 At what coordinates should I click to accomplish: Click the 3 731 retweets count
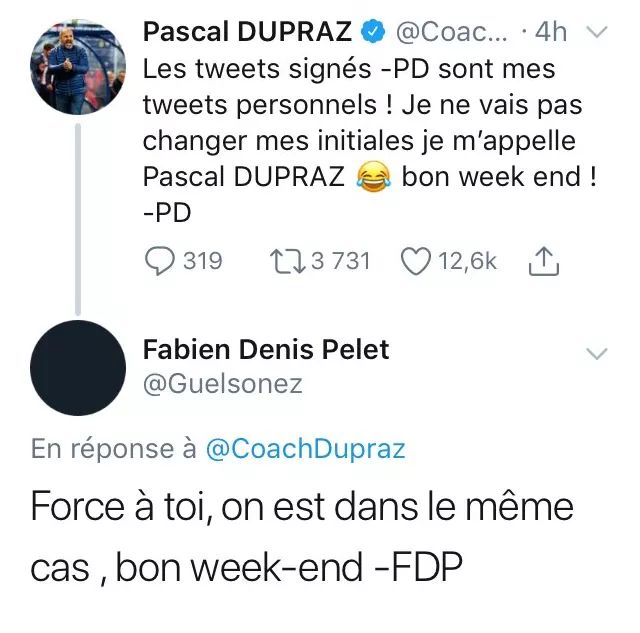point(340,261)
